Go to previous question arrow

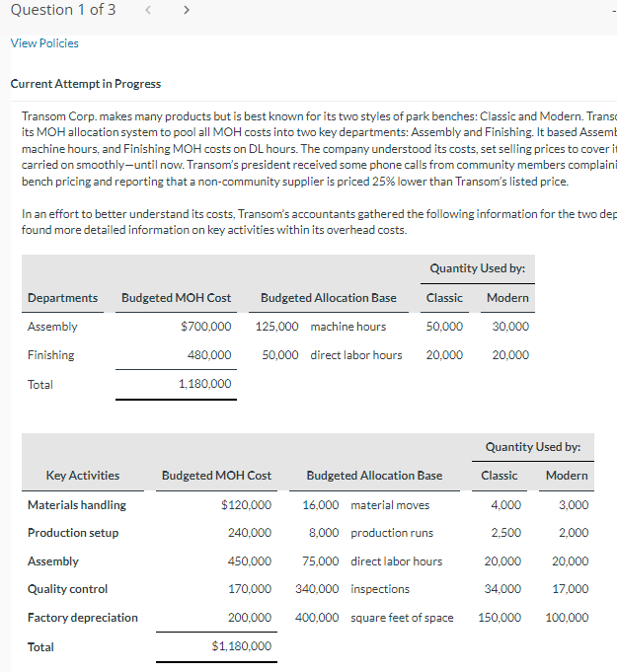(x=148, y=10)
